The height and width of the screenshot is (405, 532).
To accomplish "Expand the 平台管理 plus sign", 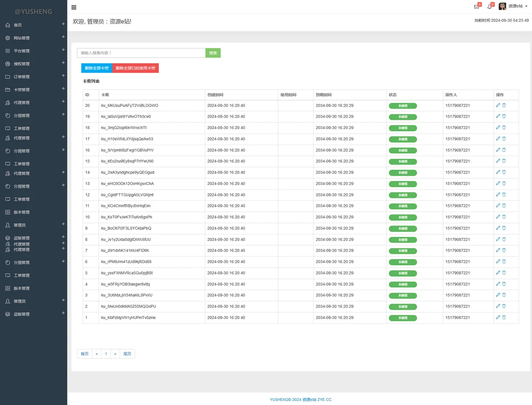I will pyautogui.click(x=63, y=50).
